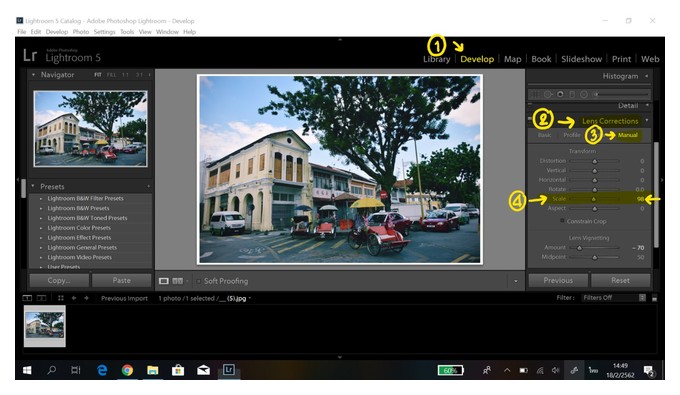This screenshot has height=395, width=680.
Task: Select the Red Eye Correction tool
Action: pos(560,94)
